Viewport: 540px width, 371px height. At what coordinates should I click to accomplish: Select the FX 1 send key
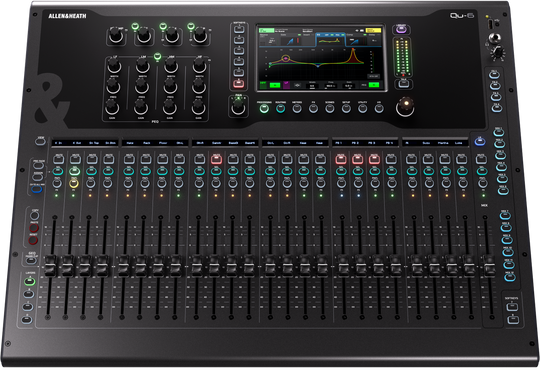(x=495, y=75)
